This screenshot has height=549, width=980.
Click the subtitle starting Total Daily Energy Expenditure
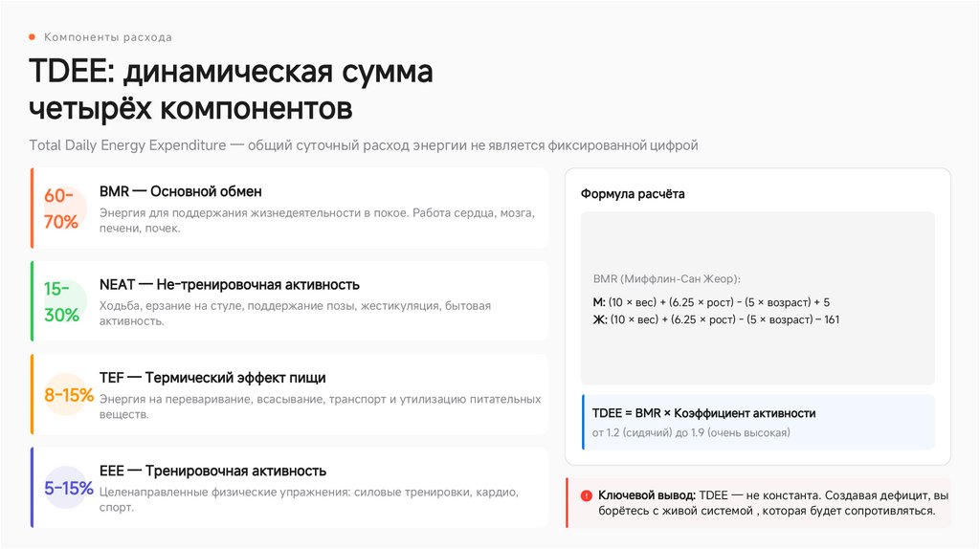tap(363, 145)
